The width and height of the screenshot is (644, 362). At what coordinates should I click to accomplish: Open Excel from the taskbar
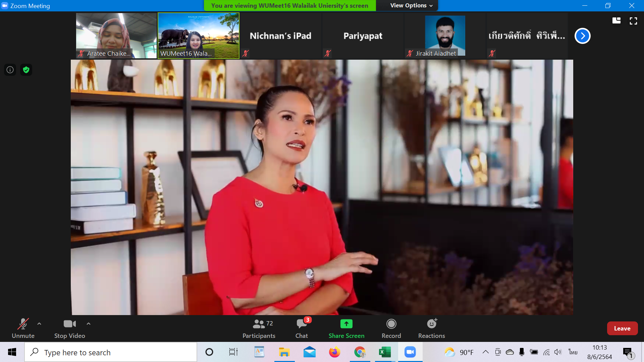(x=385, y=352)
